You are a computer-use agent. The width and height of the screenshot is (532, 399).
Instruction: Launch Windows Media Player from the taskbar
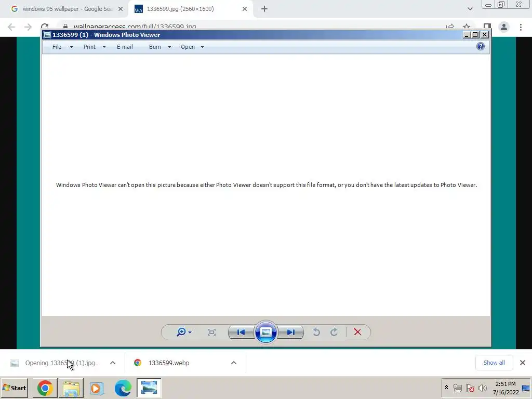pyautogui.click(x=97, y=388)
